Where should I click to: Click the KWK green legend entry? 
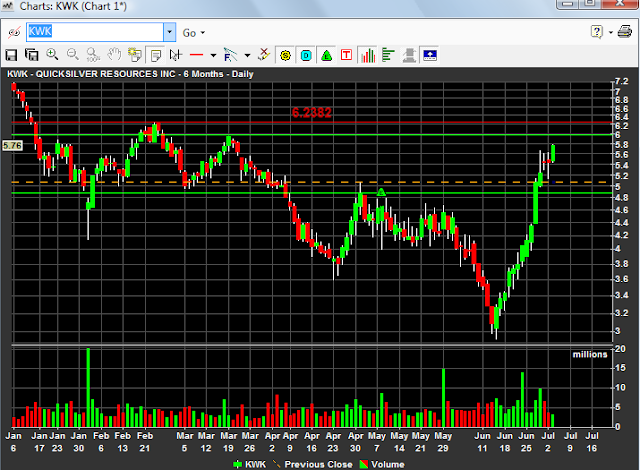point(250,464)
